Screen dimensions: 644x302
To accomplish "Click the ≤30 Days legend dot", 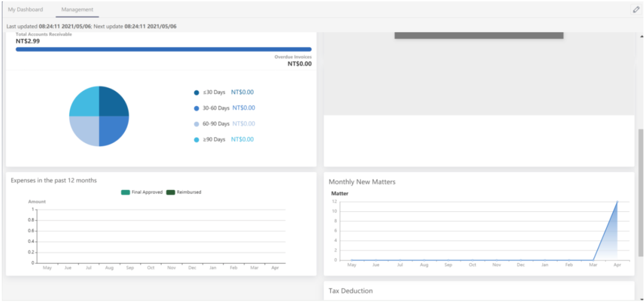I will click(196, 93).
